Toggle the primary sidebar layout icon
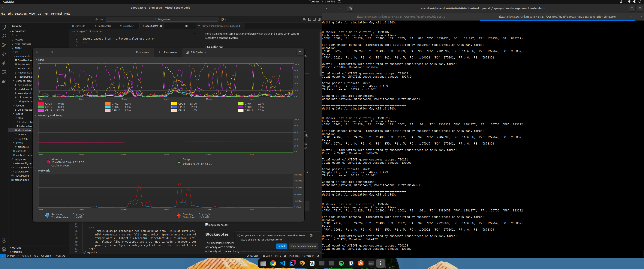644x269 pixels. coord(309,19)
